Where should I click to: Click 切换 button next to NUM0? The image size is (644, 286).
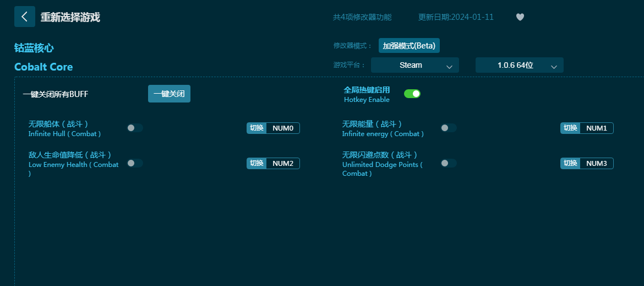(x=256, y=128)
